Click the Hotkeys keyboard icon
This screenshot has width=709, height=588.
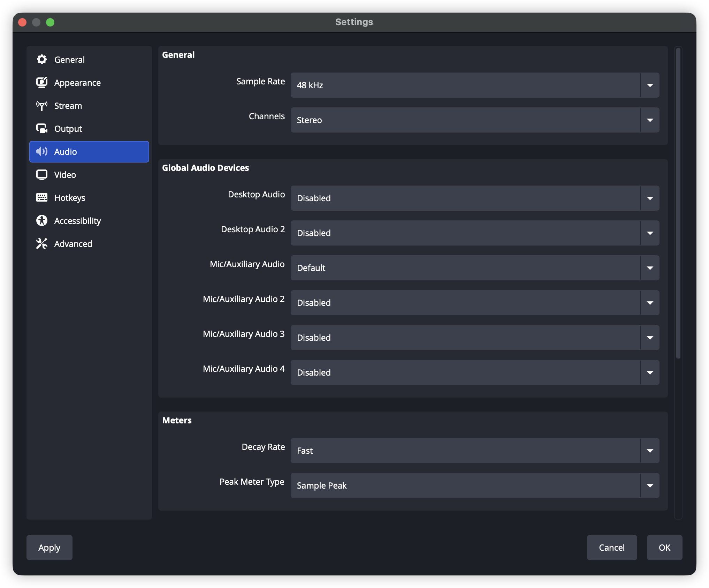pyautogui.click(x=42, y=198)
